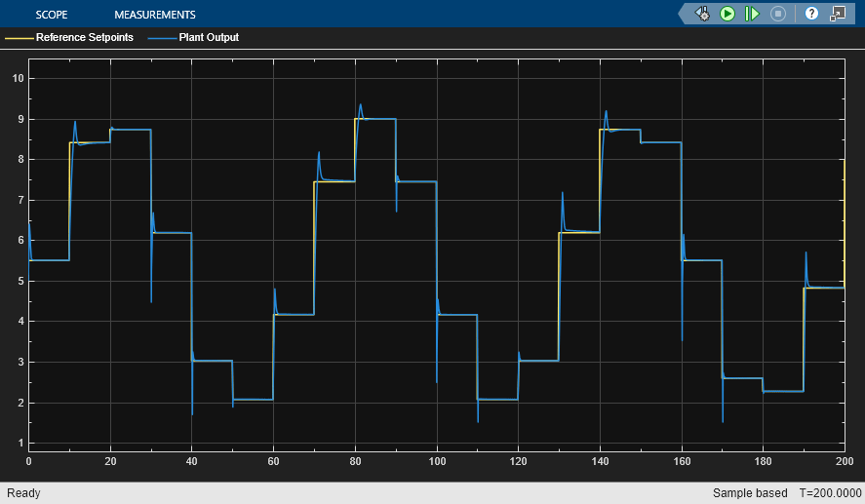Click the x-axis tick label 100

click(437, 460)
